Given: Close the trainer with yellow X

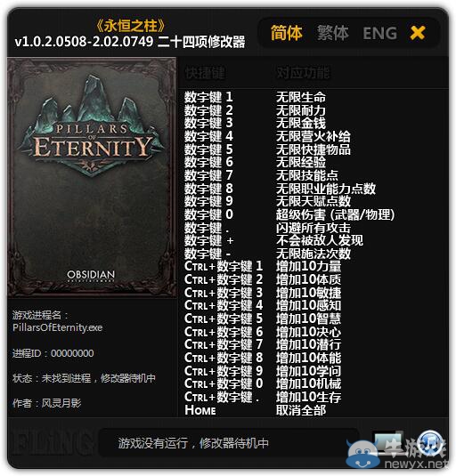Looking at the screenshot, I should 418,33.
